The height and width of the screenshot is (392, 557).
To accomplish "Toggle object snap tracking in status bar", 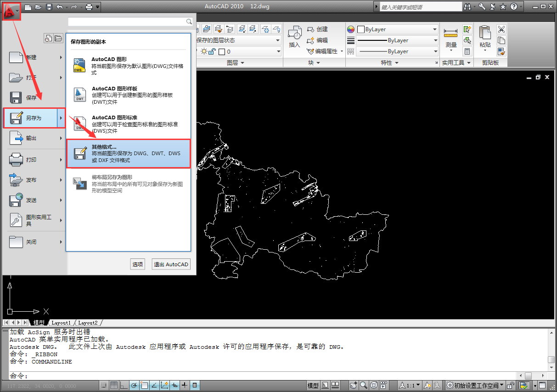I will click(154, 385).
